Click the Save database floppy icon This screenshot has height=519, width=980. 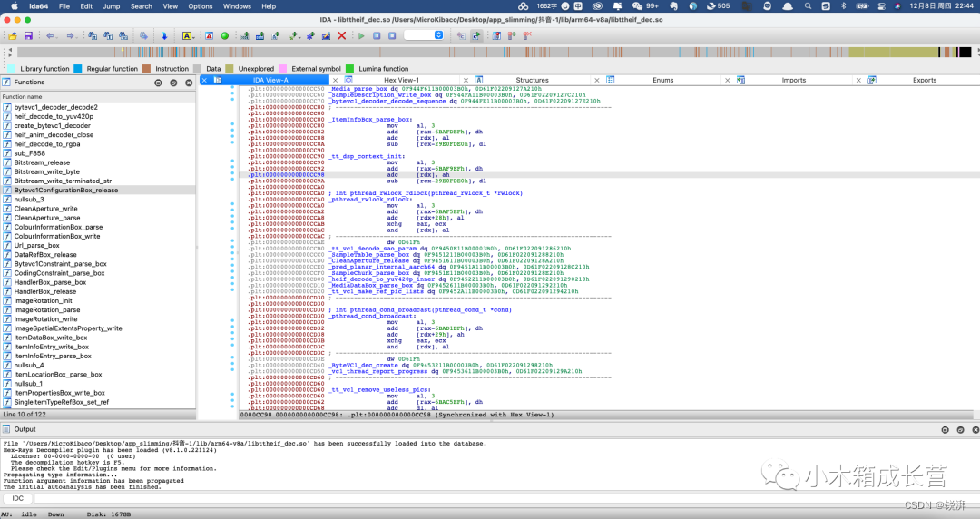pyautogui.click(x=28, y=35)
